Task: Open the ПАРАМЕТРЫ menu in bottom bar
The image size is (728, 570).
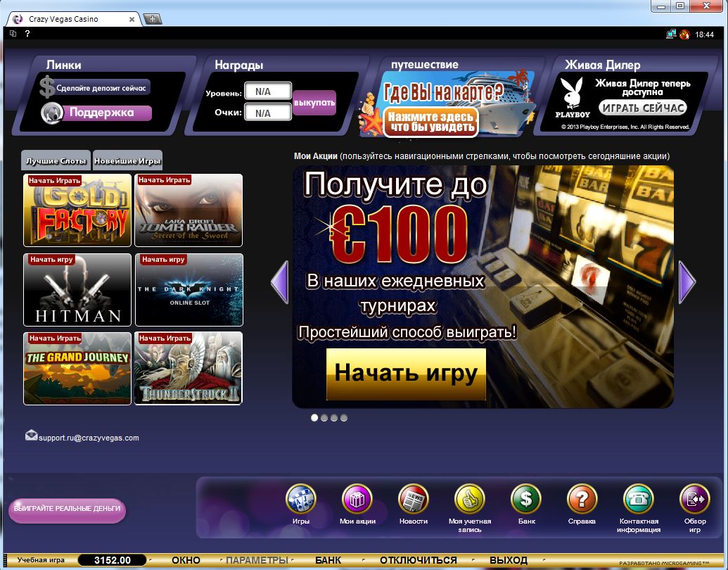Action: coord(257,560)
